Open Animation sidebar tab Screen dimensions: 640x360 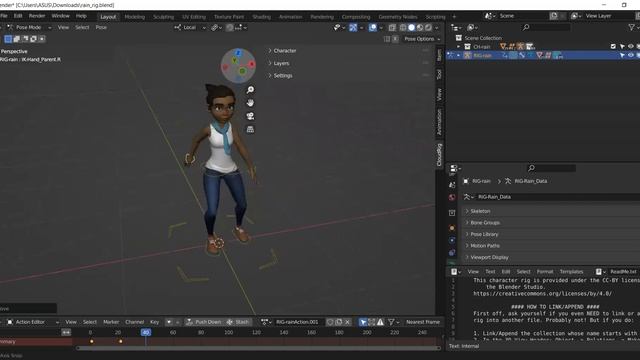pyautogui.click(x=439, y=122)
